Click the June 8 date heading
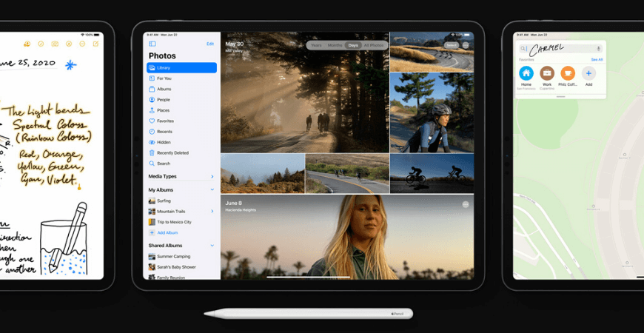 point(234,203)
